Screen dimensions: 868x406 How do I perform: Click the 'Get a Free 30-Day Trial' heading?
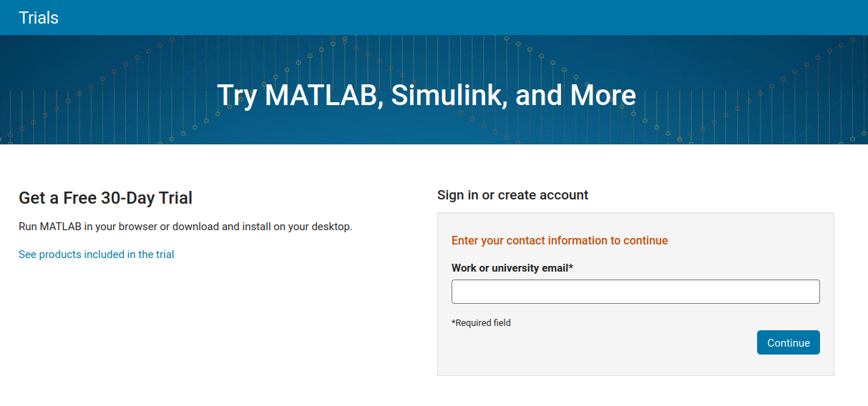[105, 198]
